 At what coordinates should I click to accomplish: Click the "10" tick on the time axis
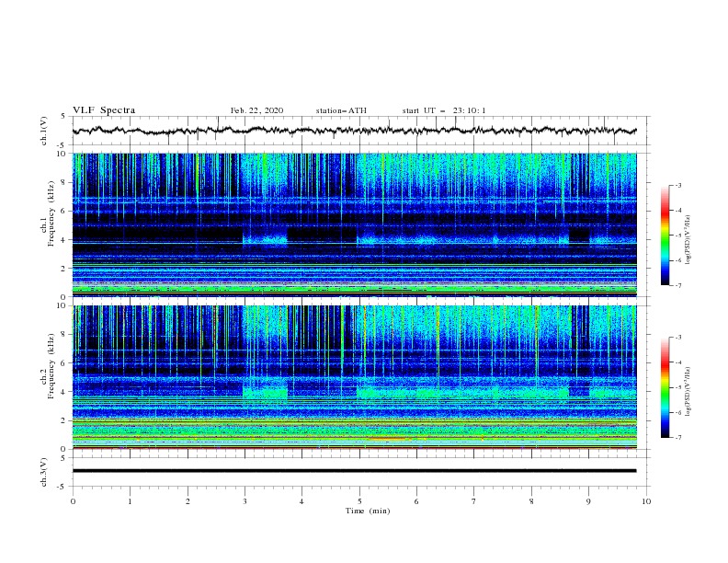click(x=646, y=501)
